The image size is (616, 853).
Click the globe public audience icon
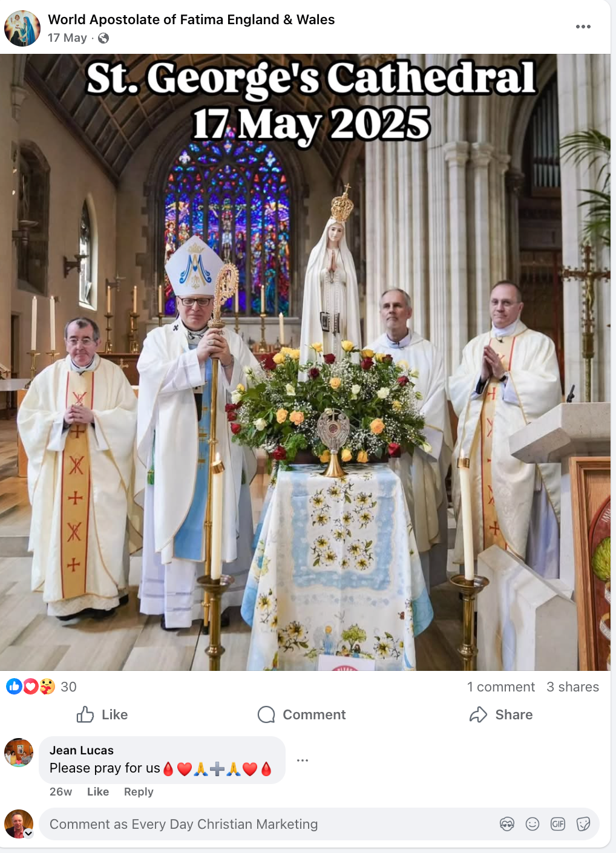tap(103, 38)
